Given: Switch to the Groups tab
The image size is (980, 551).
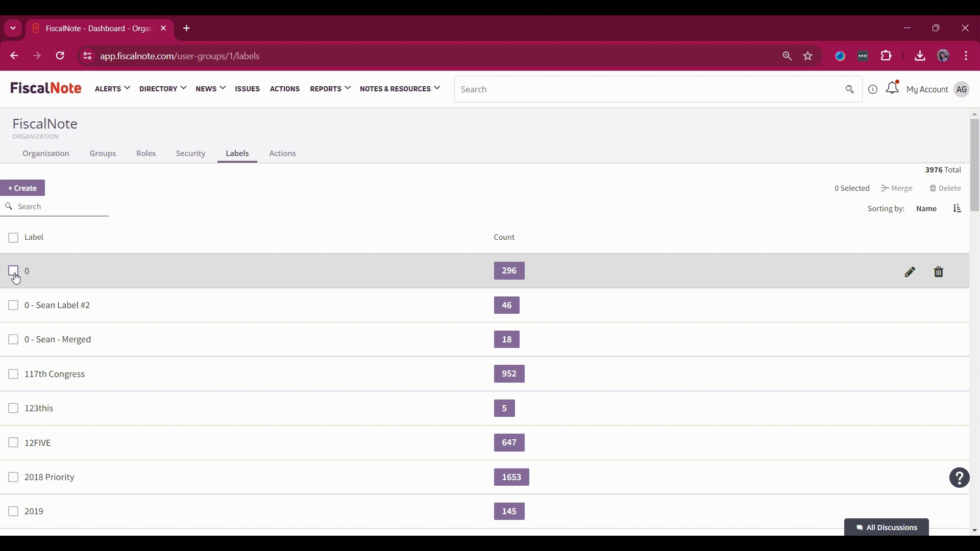Looking at the screenshot, I should pos(103,153).
